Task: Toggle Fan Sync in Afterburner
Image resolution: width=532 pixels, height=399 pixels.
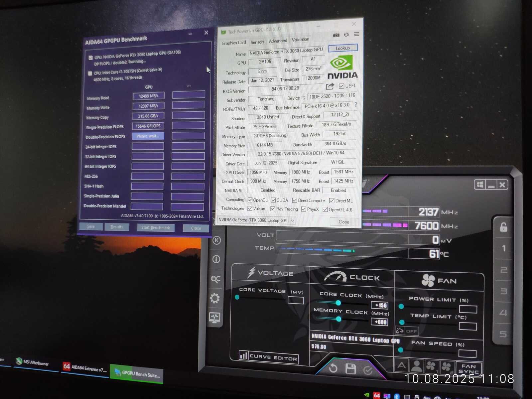Action: pos(468,369)
